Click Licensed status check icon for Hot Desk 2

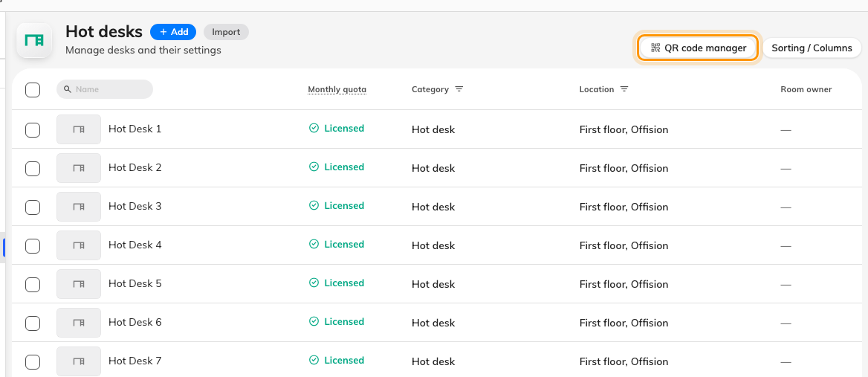point(314,167)
